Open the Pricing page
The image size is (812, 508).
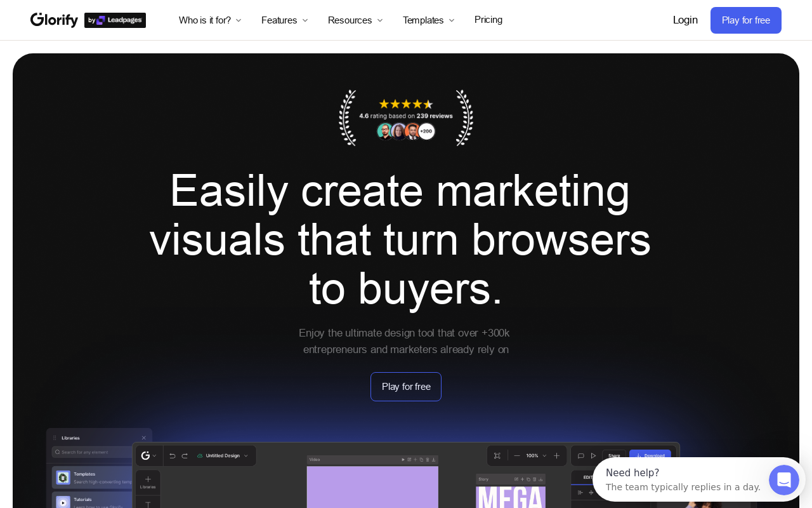click(x=488, y=20)
